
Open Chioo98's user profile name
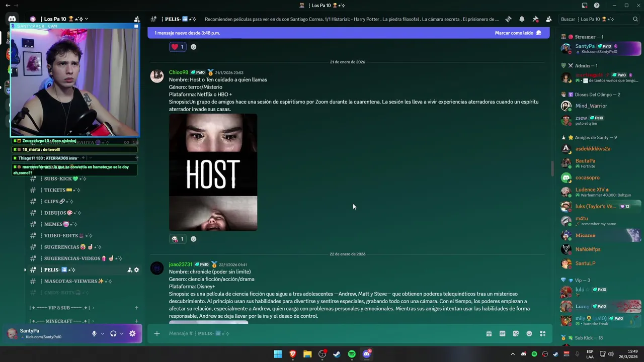point(179,72)
